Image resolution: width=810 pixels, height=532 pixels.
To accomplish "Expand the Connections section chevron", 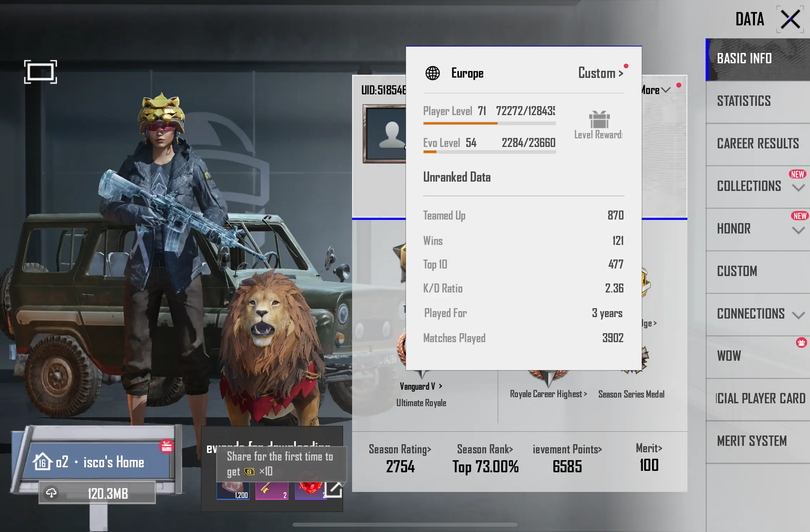I will [x=798, y=315].
